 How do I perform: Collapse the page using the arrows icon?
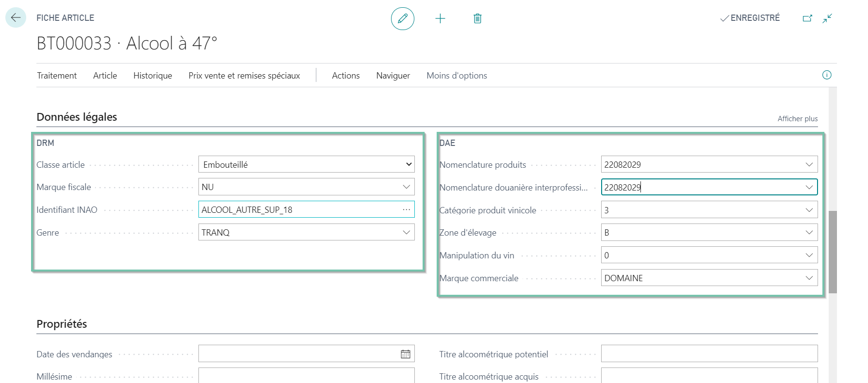[827, 18]
